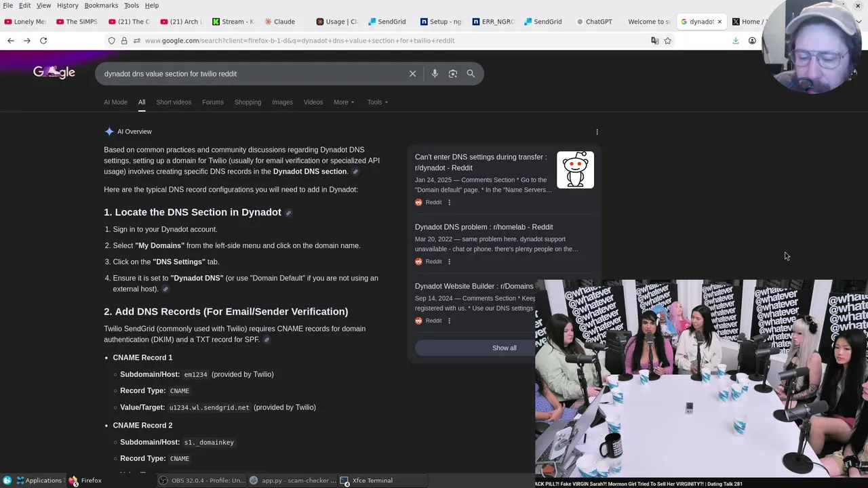Open the Help menu

152,5
